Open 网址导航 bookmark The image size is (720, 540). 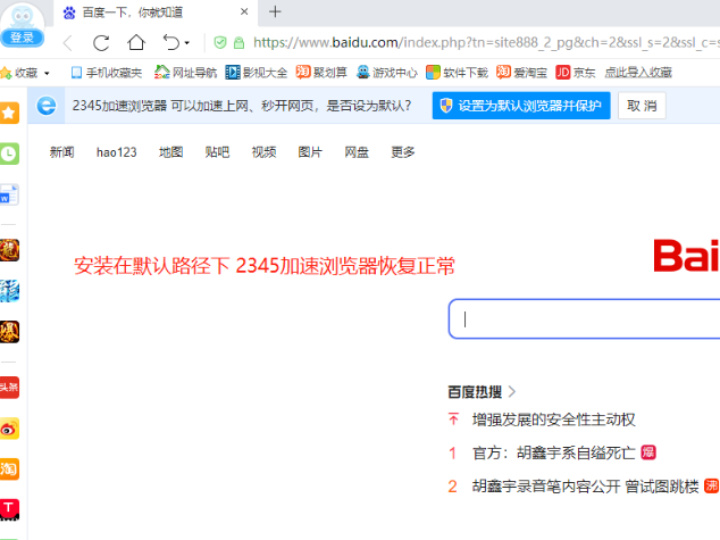point(185,73)
